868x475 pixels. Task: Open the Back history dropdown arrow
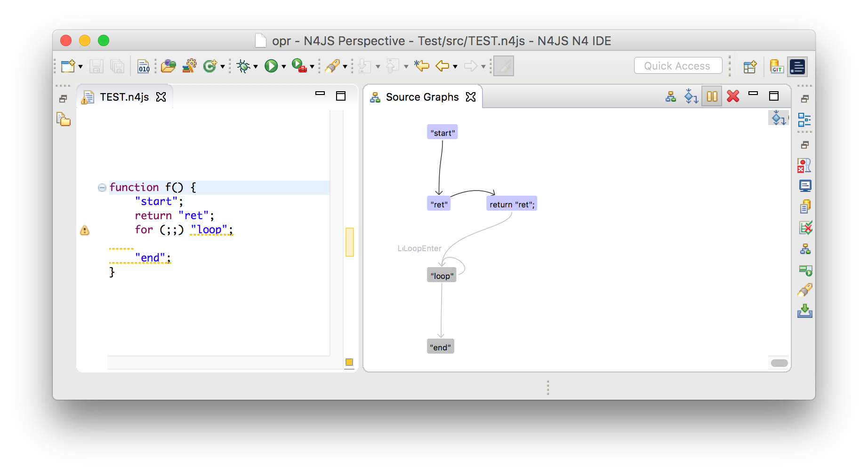click(x=455, y=67)
